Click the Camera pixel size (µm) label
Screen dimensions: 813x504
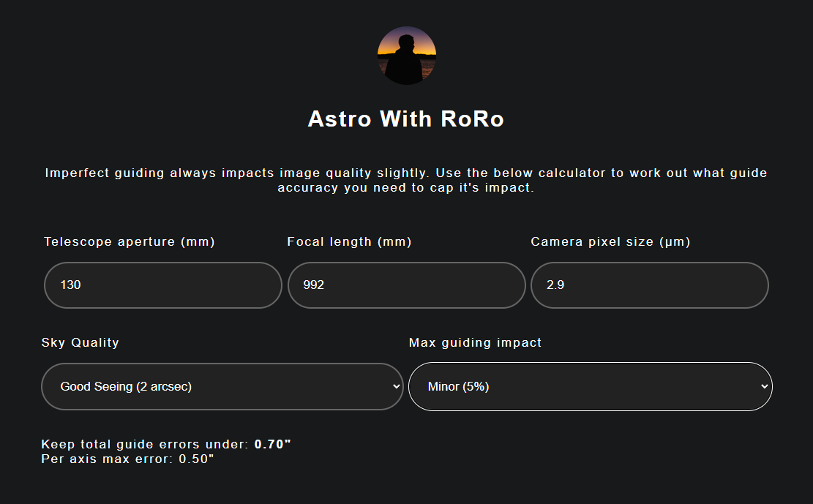click(610, 241)
